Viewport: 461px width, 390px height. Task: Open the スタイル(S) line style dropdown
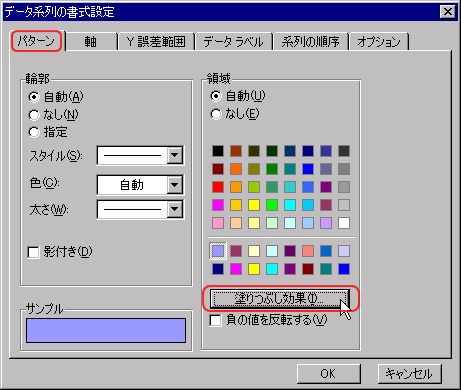point(175,155)
